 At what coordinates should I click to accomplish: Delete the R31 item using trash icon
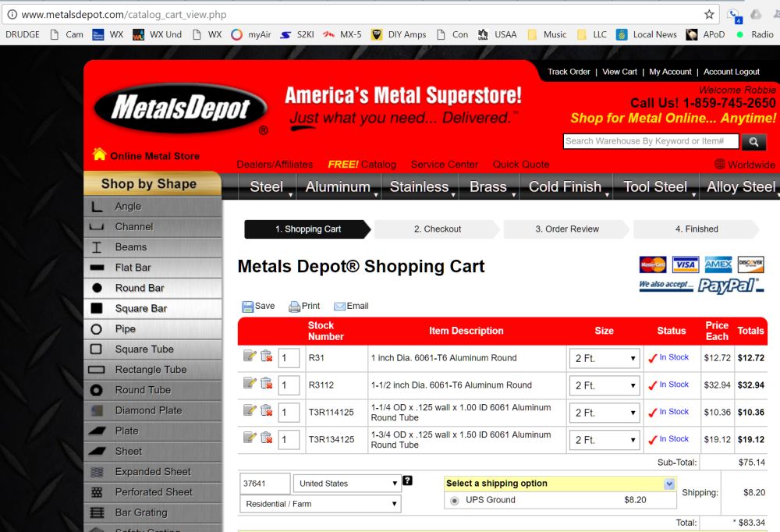266,356
